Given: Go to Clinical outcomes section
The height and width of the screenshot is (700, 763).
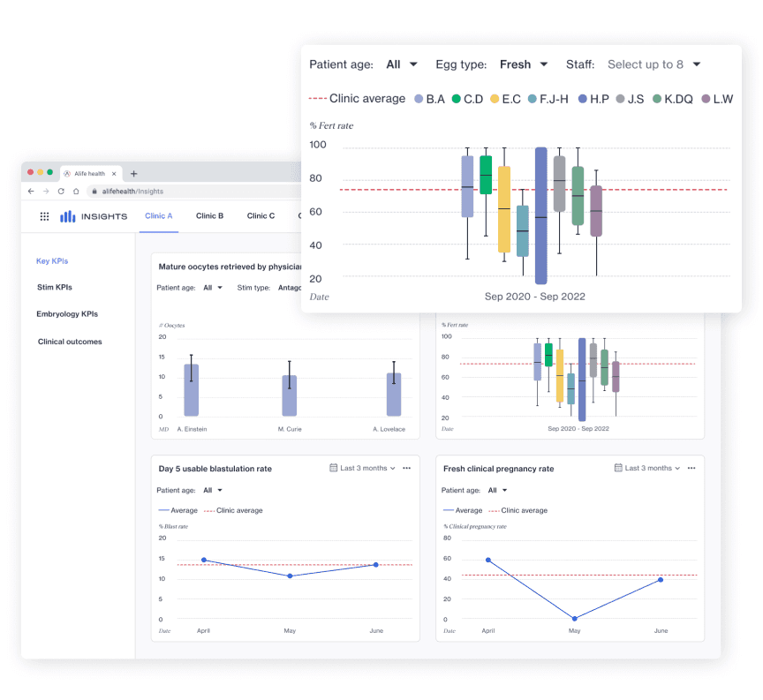Looking at the screenshot, I should coord(70,342).
